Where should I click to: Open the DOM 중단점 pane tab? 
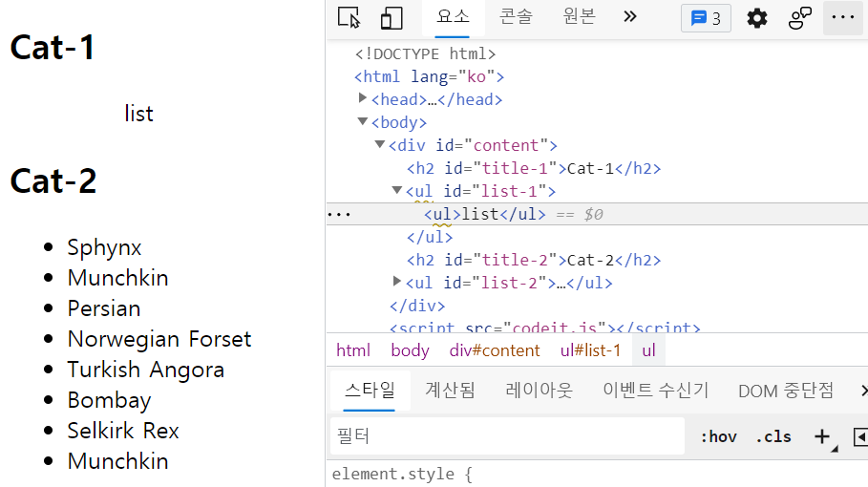point(786,391)
